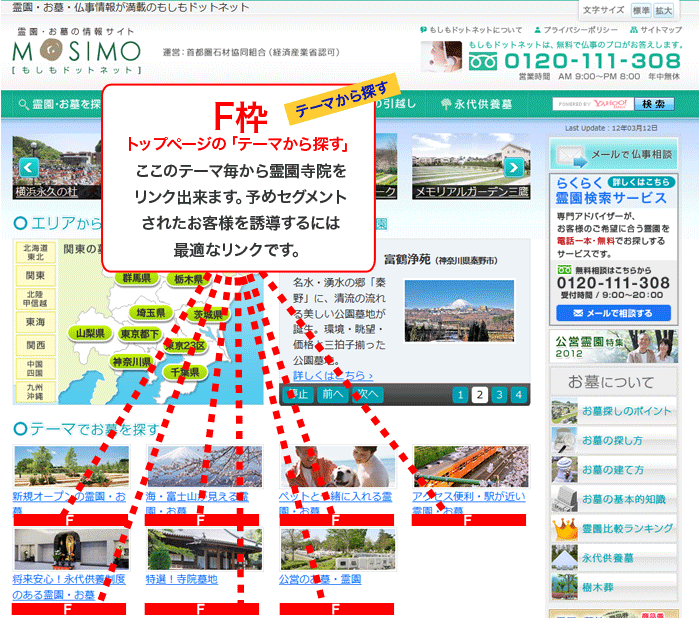This screenshot has width=700, height=619.
Task: Open the 公営のお墓・霊園 link
Action: coord(320,579)
